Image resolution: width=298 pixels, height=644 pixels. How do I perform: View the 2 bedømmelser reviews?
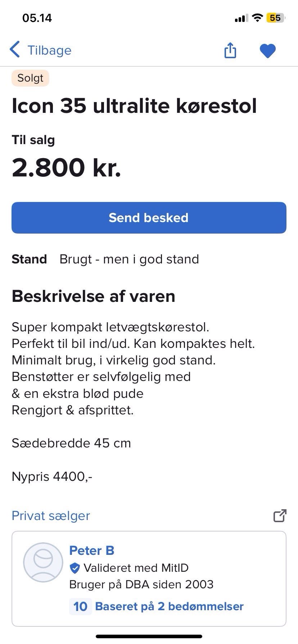click(169, 606)
